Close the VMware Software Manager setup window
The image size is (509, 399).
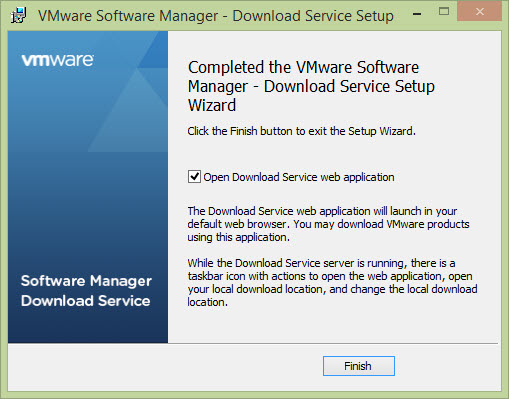point(479,12)
